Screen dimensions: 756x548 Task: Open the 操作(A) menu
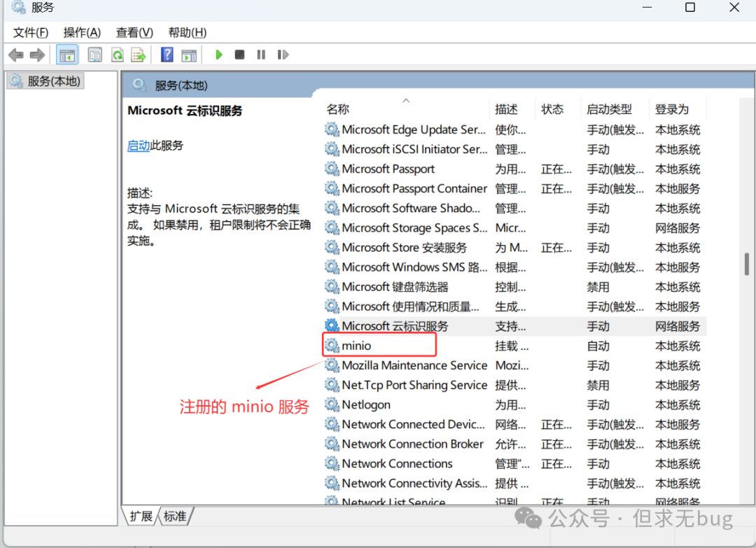tap(82, 32)
